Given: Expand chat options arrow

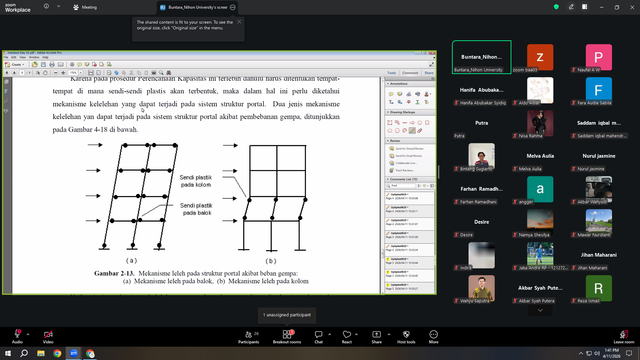Looking at the screenshot, I should (329, 334).
